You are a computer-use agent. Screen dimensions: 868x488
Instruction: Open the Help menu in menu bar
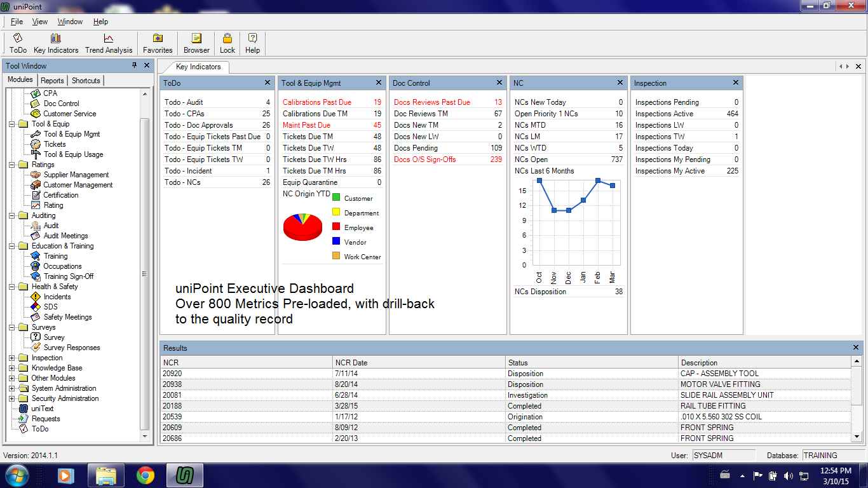coord(100,22)
